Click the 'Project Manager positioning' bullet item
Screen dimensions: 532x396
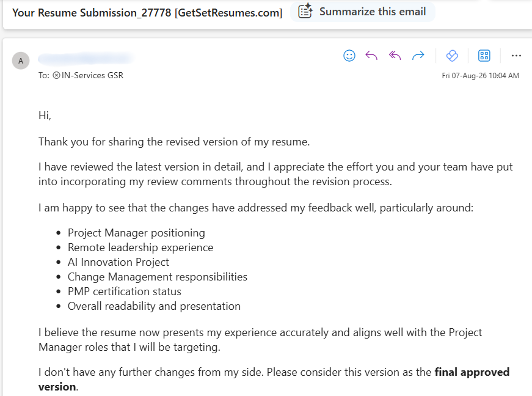click(x=136, y=233)
